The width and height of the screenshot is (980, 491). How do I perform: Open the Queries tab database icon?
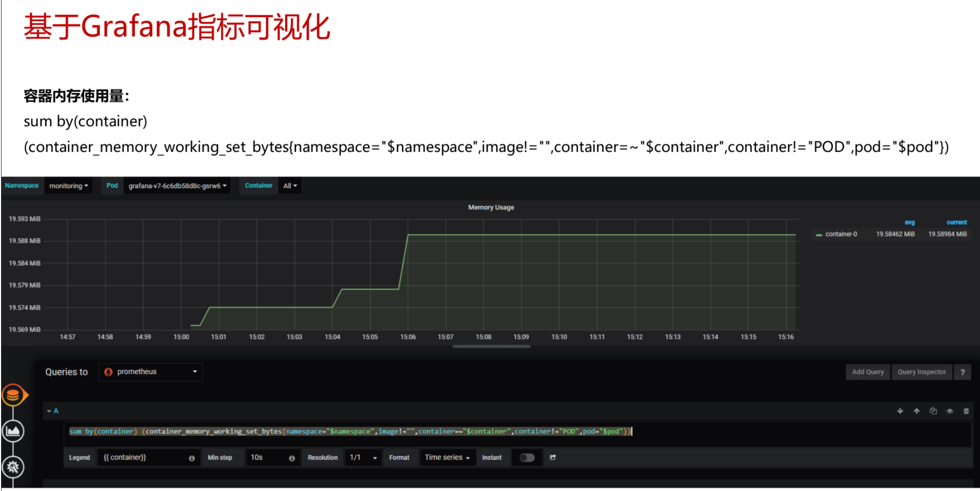pyautogui.click(x=14, y=395)
